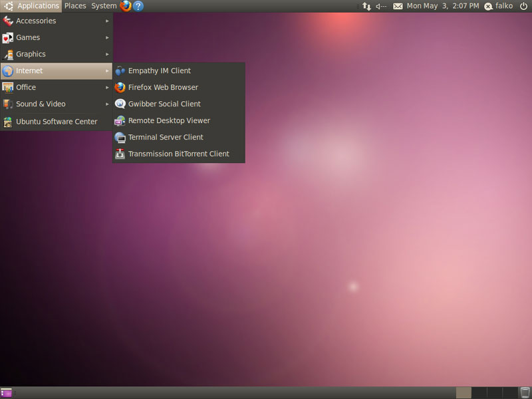Launch Gwibber Social Client
532x399 pixels.
(179, 104)
